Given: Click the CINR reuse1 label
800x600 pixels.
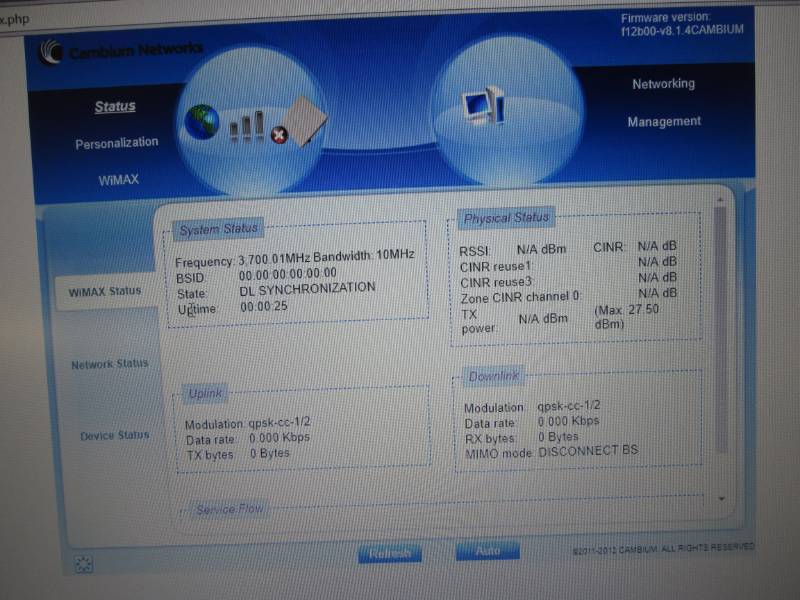Looking at the screenshot, I should 496,267.
